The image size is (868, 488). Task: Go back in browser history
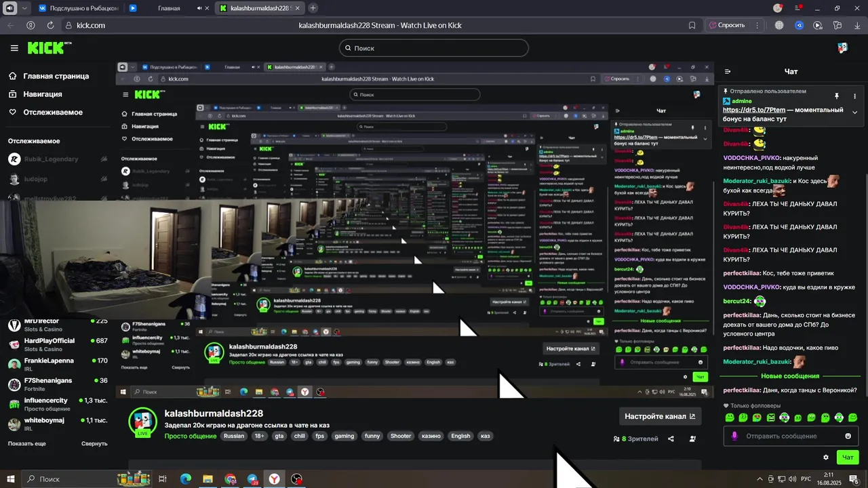pyautogui.click(x=10, y=25)
